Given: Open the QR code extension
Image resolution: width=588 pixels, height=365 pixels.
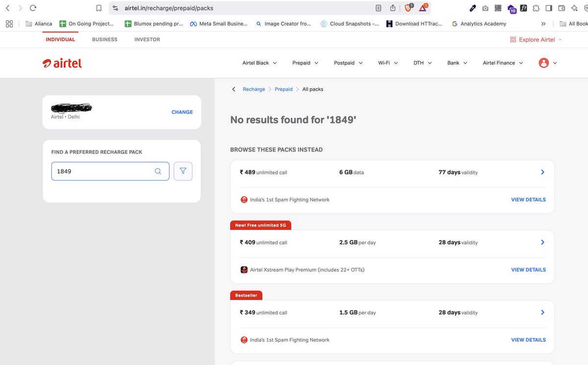Looking at the screenshot, I should 498,8.
